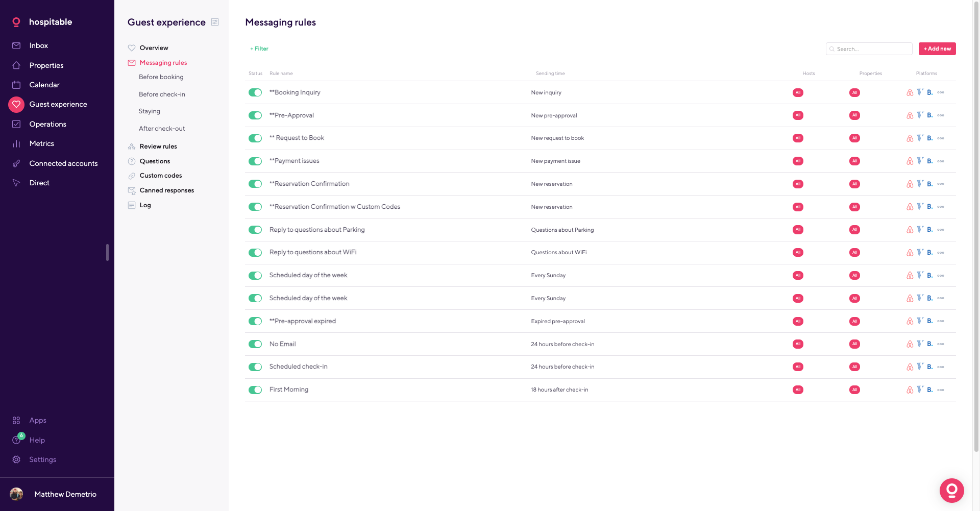
Task: Open more platforms menu on Payment issues row
Action: click(941, 161)
